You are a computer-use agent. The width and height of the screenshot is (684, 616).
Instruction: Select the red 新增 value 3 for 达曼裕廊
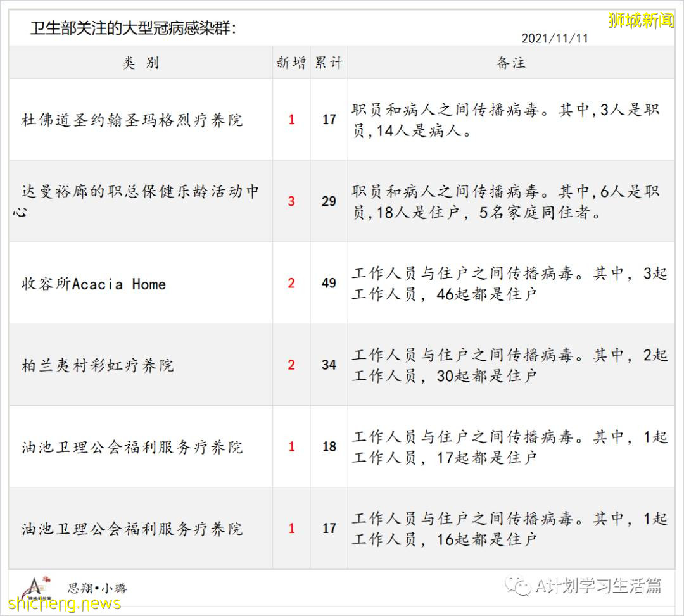[290, 201]
